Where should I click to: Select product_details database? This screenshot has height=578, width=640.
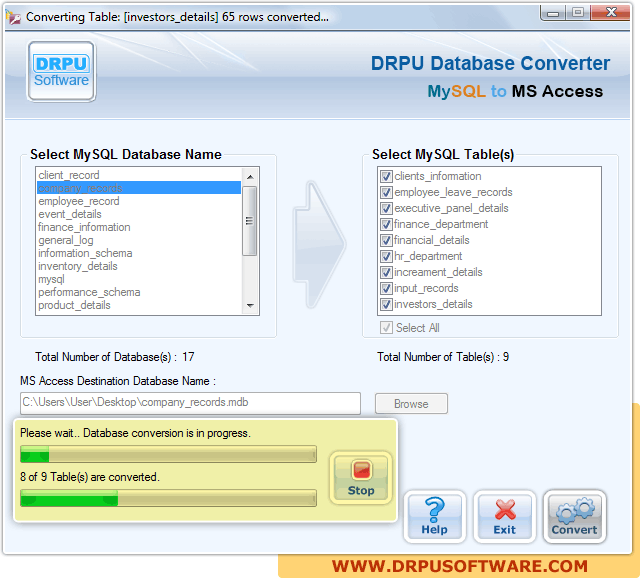(139, 305)
